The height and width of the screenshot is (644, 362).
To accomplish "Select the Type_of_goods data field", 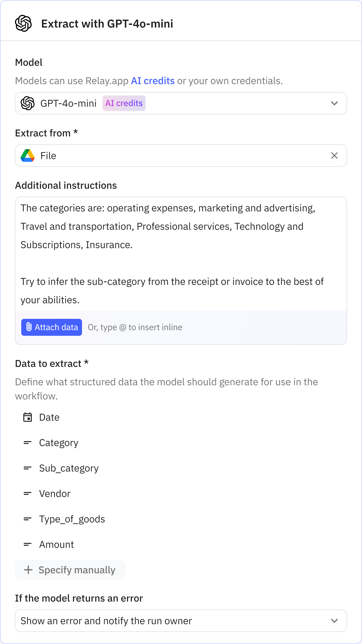I will (72, 519).
